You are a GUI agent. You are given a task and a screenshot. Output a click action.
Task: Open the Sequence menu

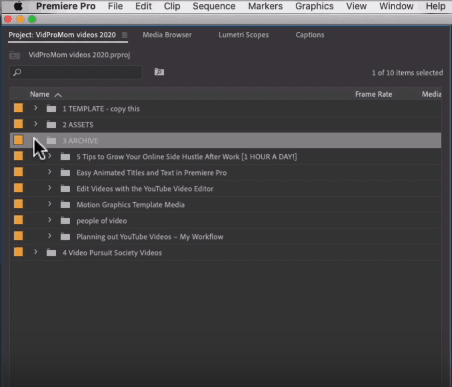(214, 6)
